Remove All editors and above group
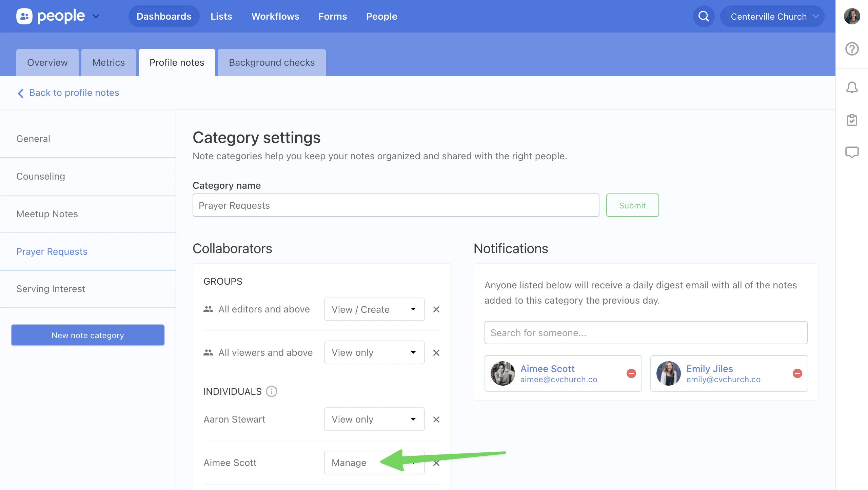The image size is (868, 490). tap(436, 309)
